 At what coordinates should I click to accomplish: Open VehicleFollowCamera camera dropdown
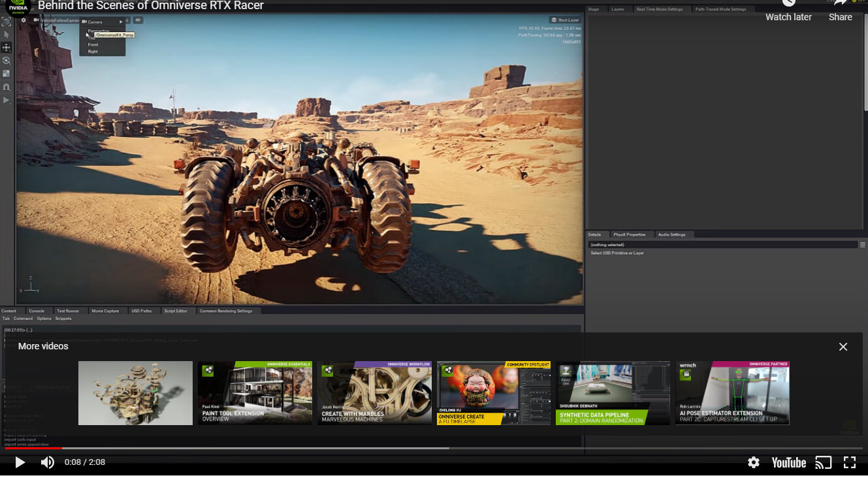click(57, 20)
